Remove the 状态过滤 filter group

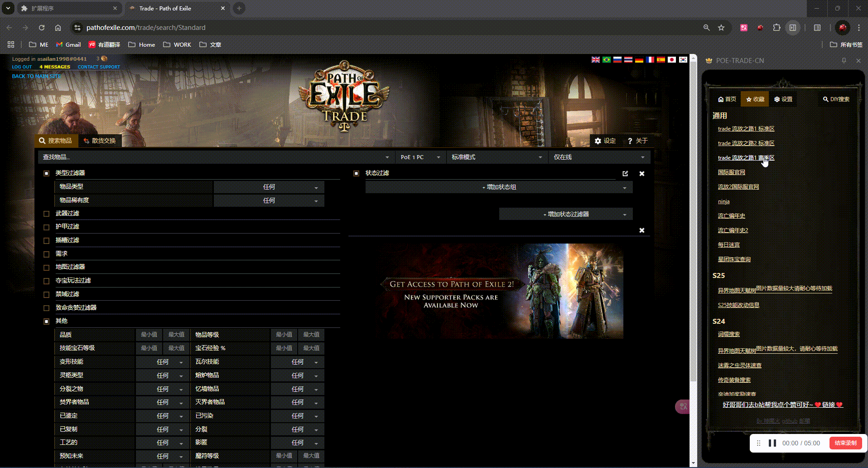(x=641, y=173)
